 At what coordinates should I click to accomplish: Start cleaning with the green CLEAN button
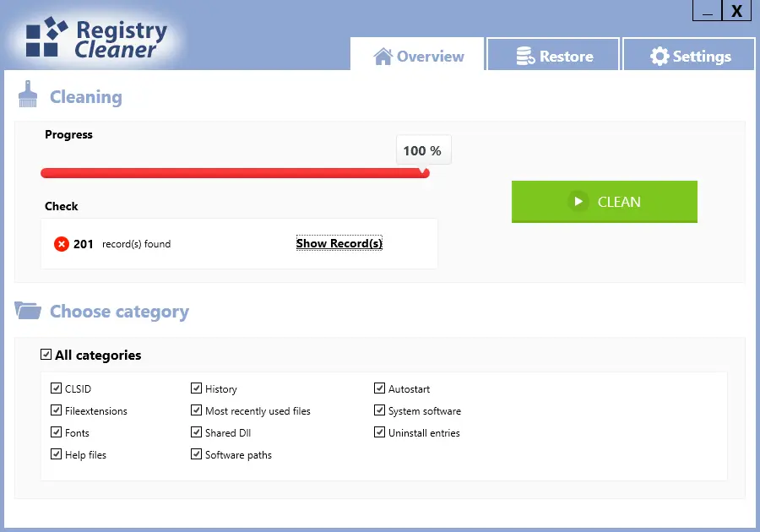(605, 202)
